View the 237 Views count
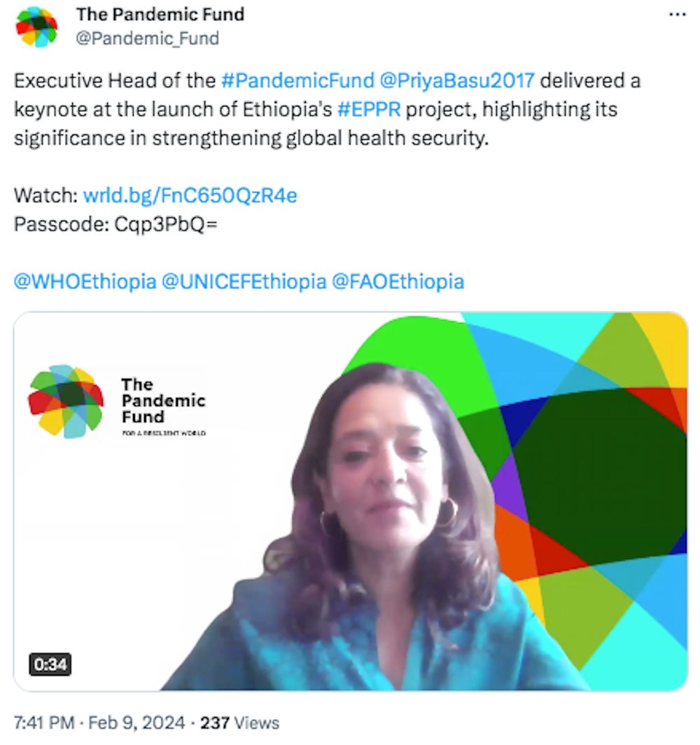 [239, 723]
